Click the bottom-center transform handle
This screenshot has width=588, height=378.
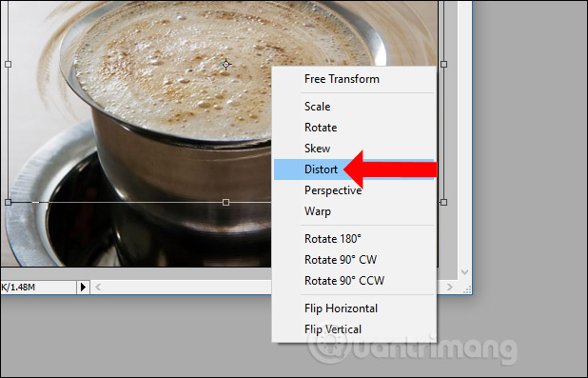225,202
